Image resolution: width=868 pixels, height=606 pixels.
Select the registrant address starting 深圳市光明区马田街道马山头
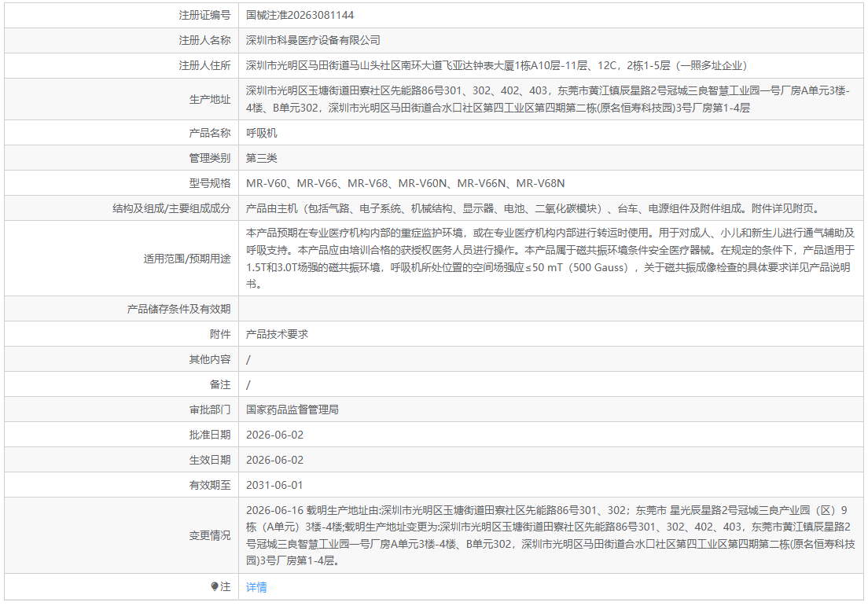click(x=497, y=65)
